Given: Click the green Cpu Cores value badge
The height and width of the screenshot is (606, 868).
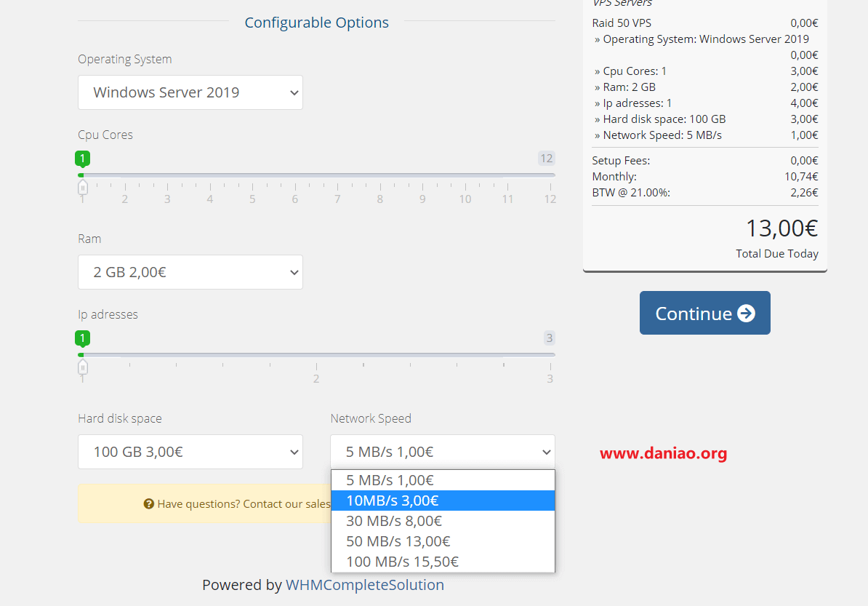Looking at the screenshot, I should pos(82,159).
